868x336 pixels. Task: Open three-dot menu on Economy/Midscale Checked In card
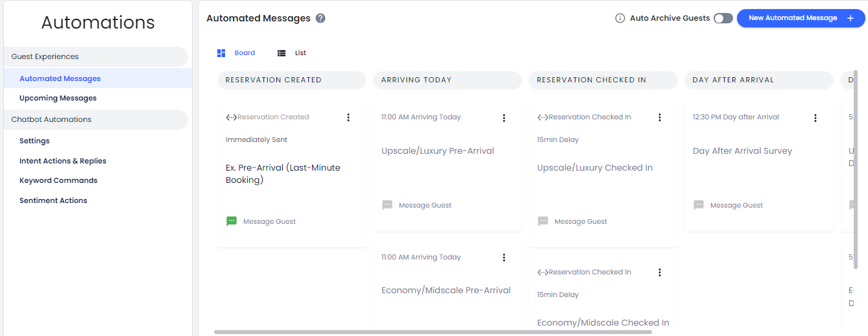click(660, 272)
